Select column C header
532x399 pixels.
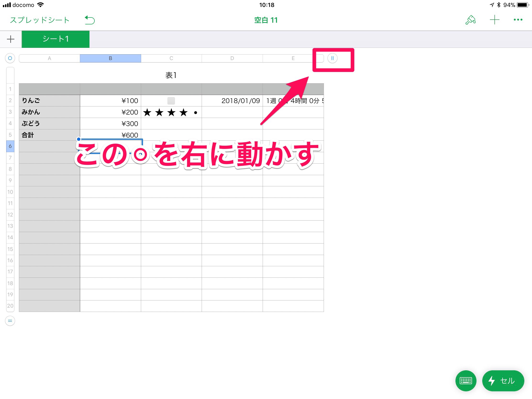click(171, 58)
